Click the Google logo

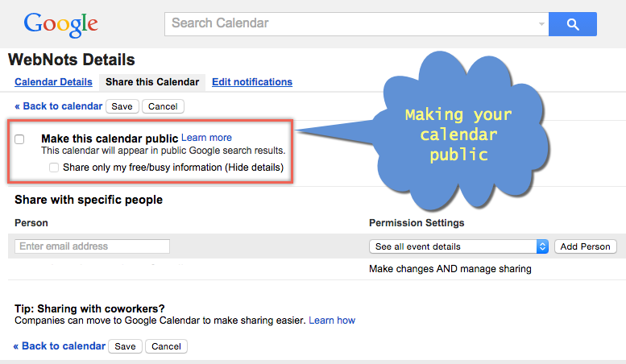pyautogui.click(x=60, y=25)
